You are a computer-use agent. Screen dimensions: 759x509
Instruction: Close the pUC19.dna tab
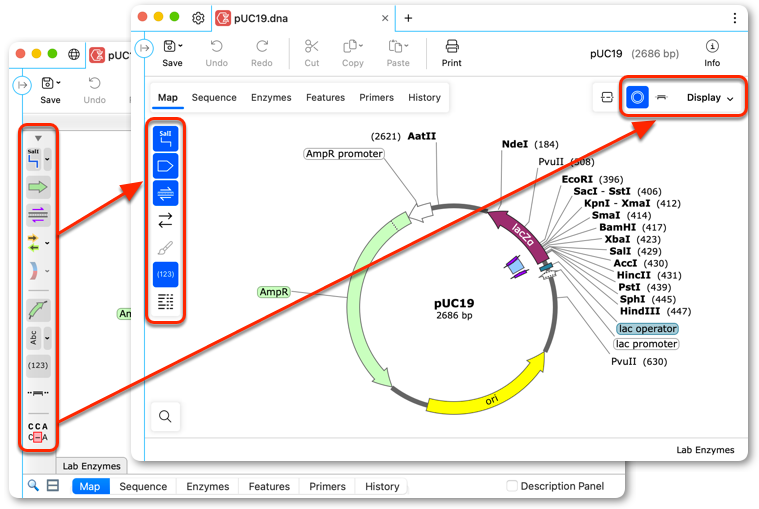[x=385, y=18]
